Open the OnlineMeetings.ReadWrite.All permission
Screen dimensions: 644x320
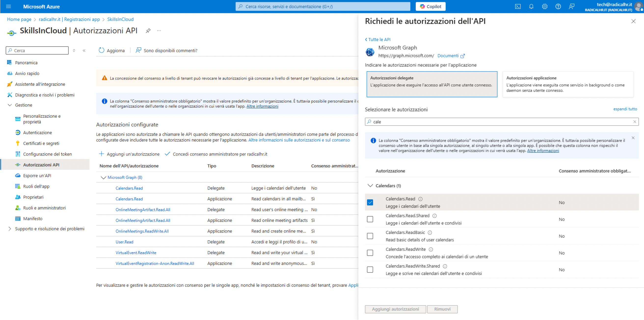[x=142, y=231]
